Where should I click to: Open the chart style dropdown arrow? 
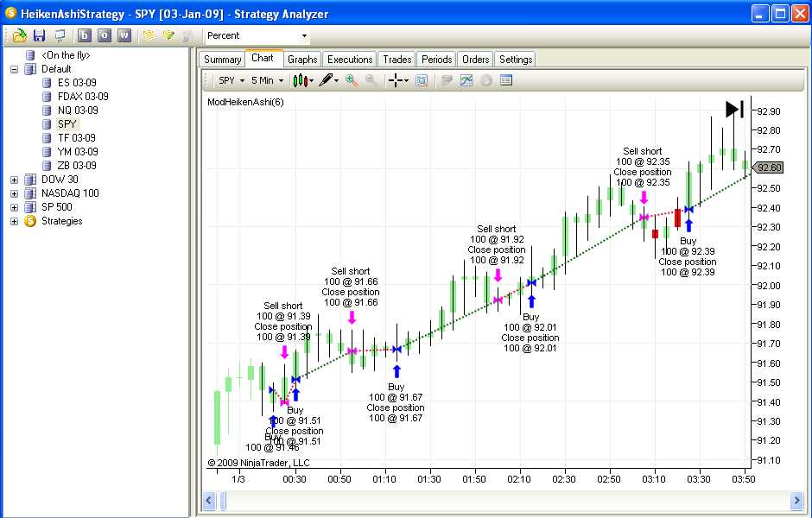pos(311,81)
